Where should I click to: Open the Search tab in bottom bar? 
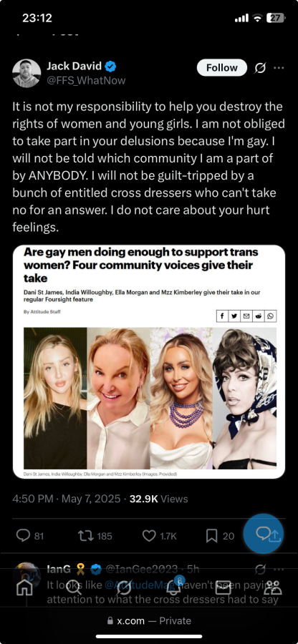tap(74, 587)
